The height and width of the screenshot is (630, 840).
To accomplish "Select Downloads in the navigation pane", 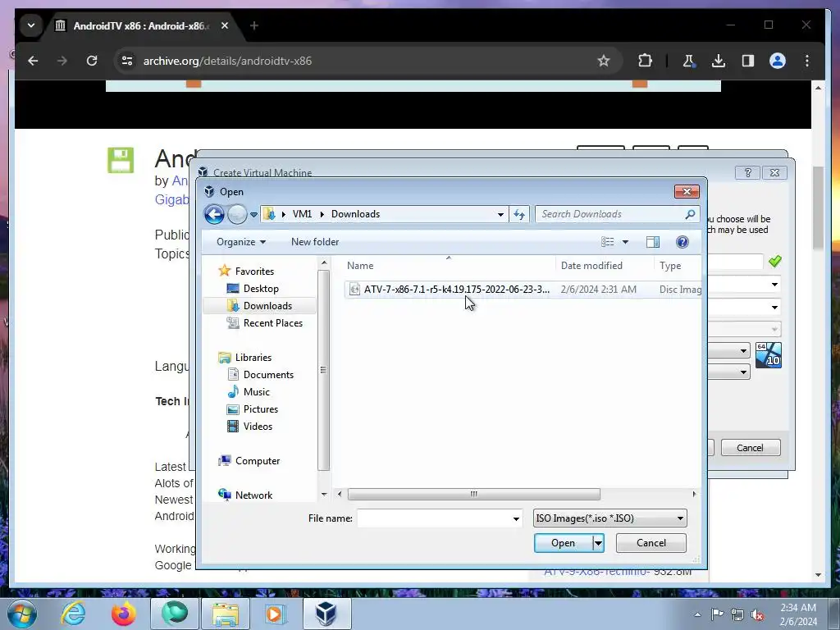I will (x=267, y=305).
